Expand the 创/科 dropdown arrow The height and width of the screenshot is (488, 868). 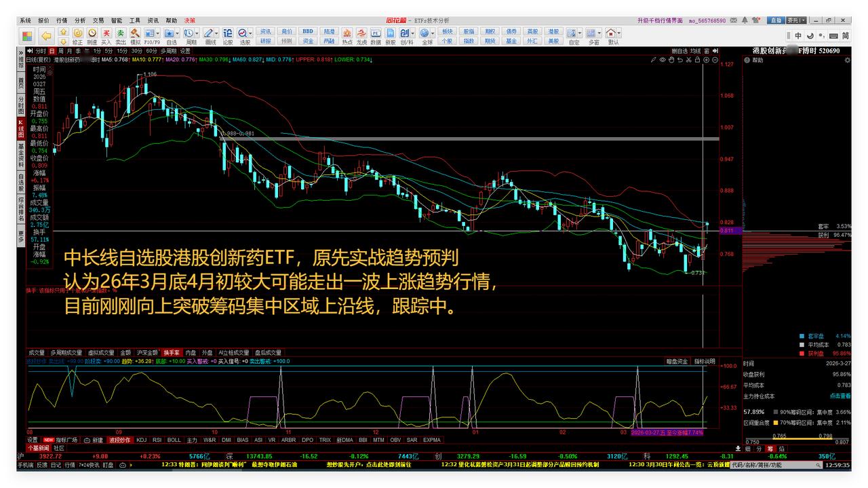(413, 33)
